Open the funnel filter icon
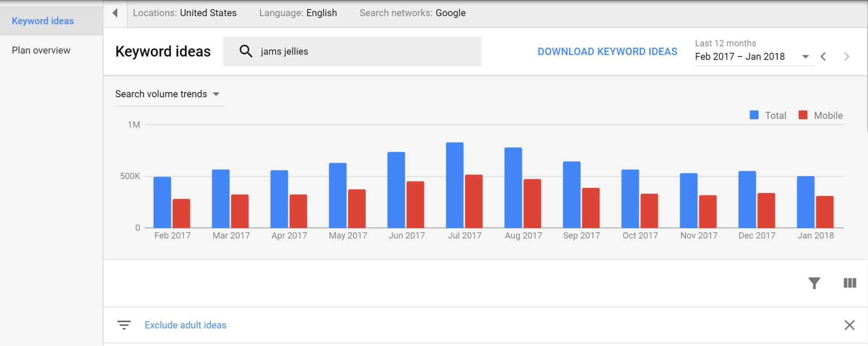 [x=814, y=283]
